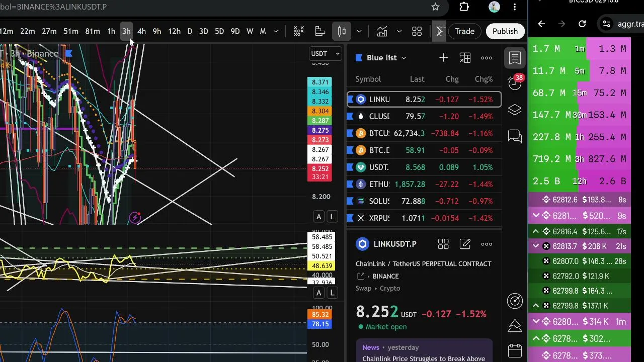The width and height of the screenshot is (644, 362).
Task: Open the Pine mountain icon in sidebar
Action: pyautogui.click(x=515, y=325)
